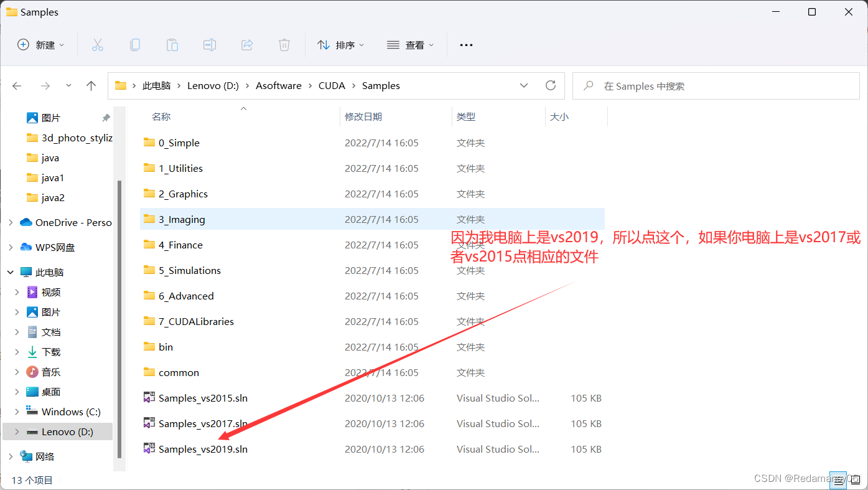Go back with the left arrow
868x490 pixels.
[17, 86]
